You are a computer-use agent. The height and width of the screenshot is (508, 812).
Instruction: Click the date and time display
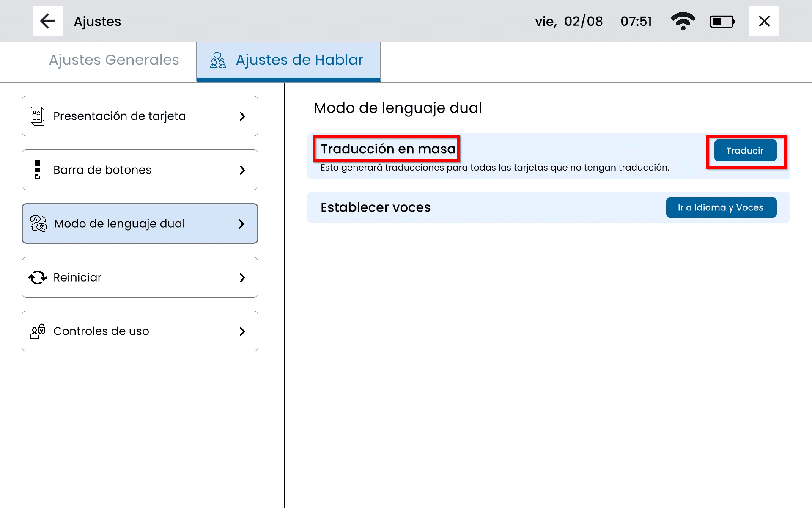pos(593,21)
